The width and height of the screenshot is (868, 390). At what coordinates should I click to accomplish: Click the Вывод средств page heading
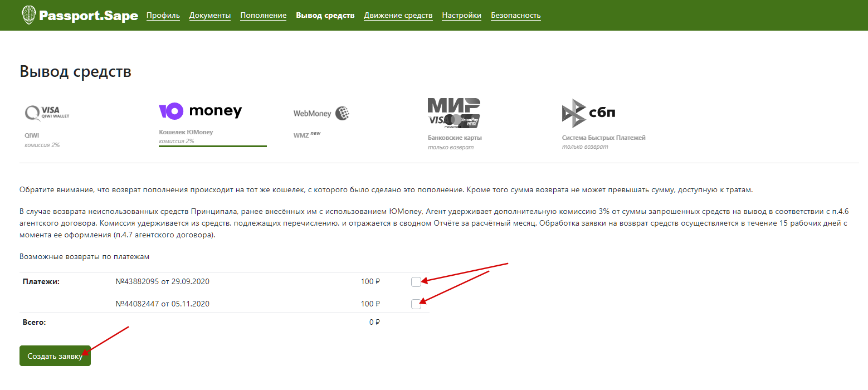[x=75, y=71]
